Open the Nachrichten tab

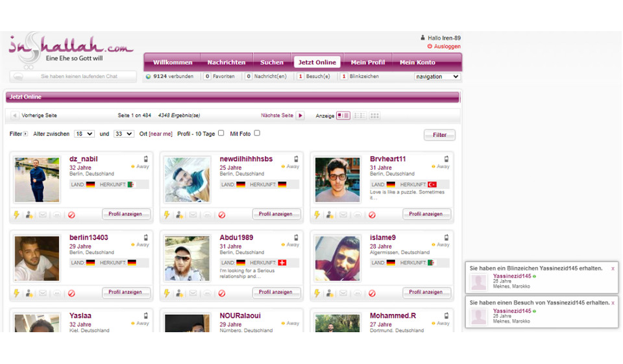[226, 62]
